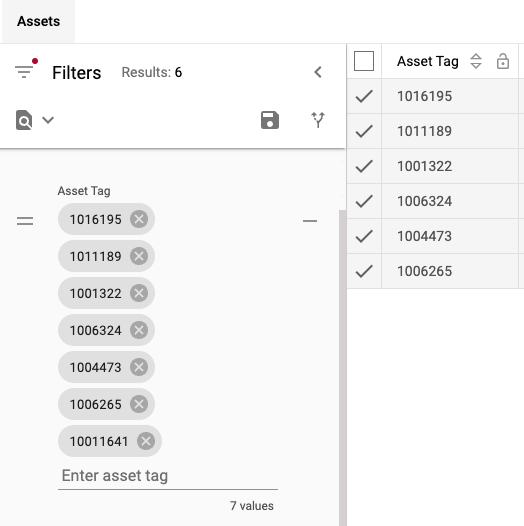This screenshot has width=524, height=526.
Task: Open asset 1001322 in the table
Action: coord(424,166)
